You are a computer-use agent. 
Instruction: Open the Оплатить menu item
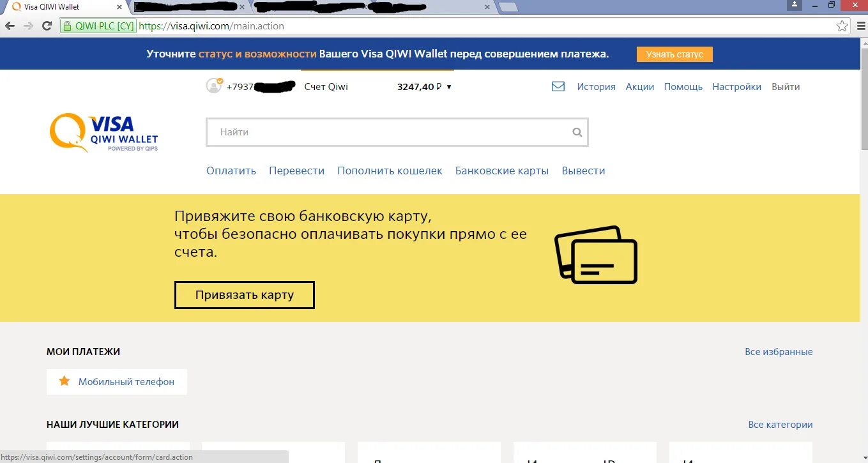pos(231,171)
